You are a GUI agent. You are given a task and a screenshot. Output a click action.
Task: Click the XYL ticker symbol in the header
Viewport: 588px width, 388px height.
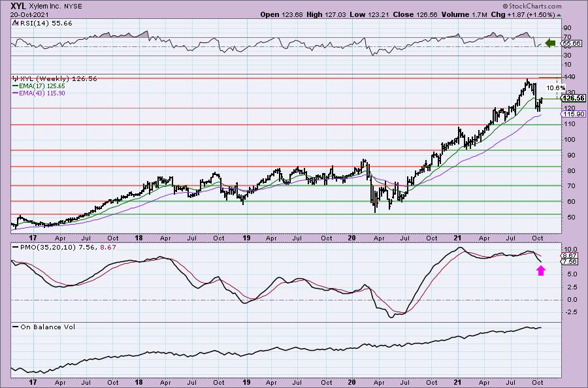(19, 6)
